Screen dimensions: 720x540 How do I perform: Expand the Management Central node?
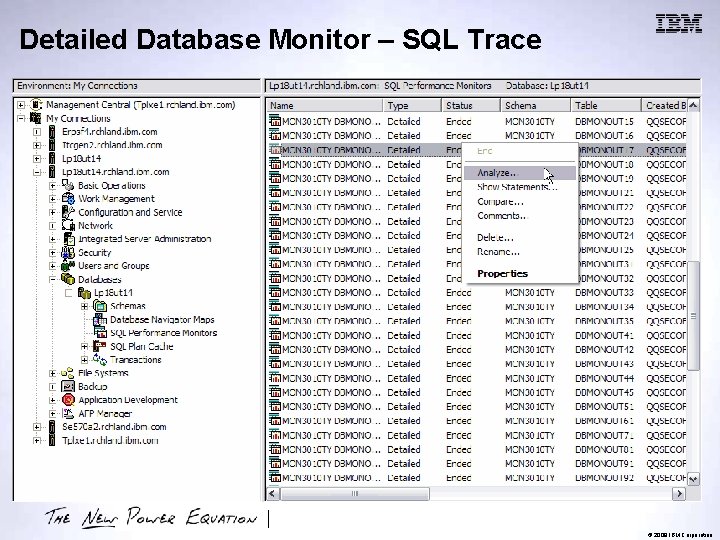point(21,105)
